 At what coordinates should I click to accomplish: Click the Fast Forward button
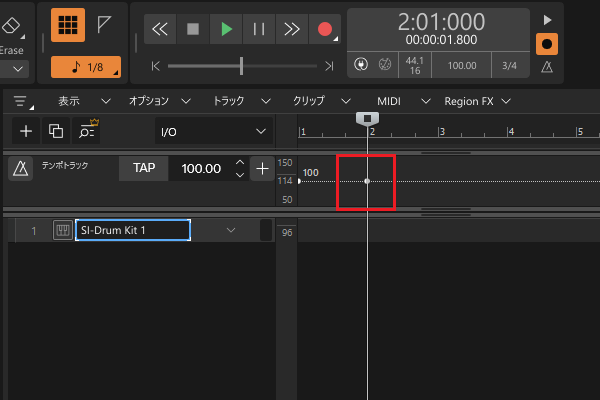click(x=291, y=29)
